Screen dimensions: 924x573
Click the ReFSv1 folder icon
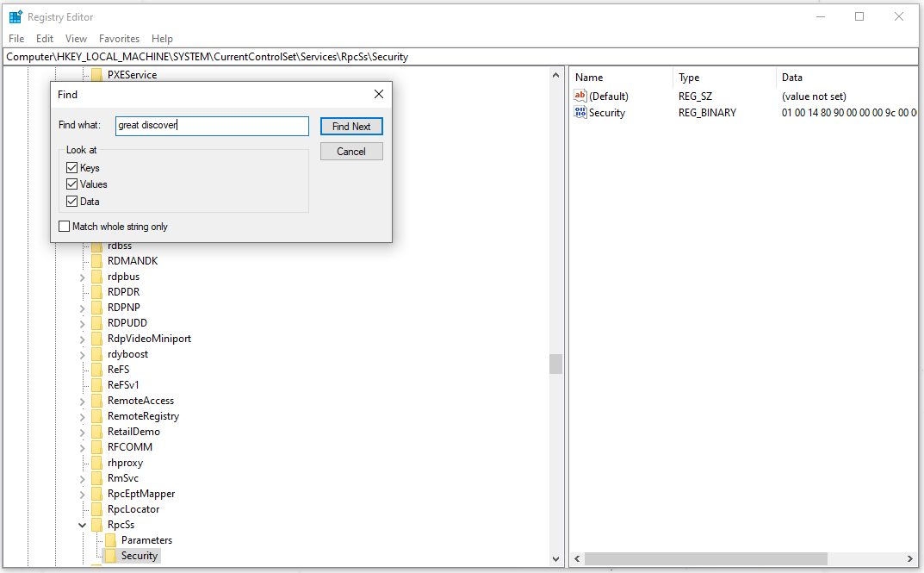point(96,385)
